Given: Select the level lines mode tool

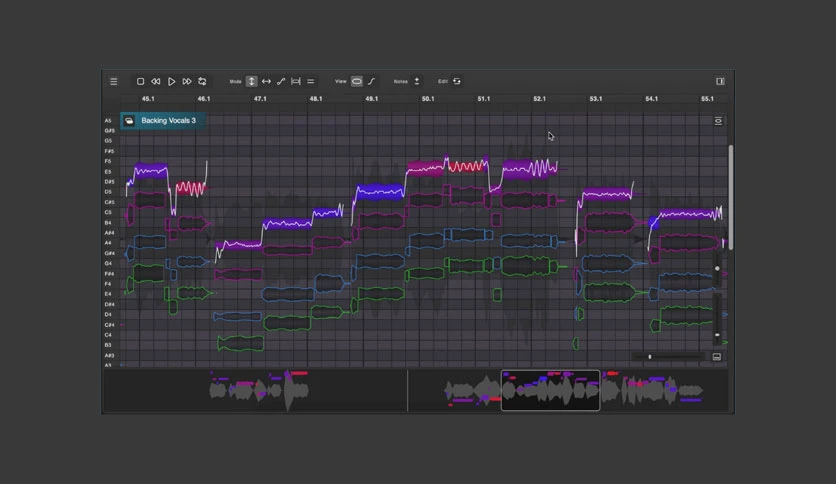Looking at the screenshot, I should point(310,82).
